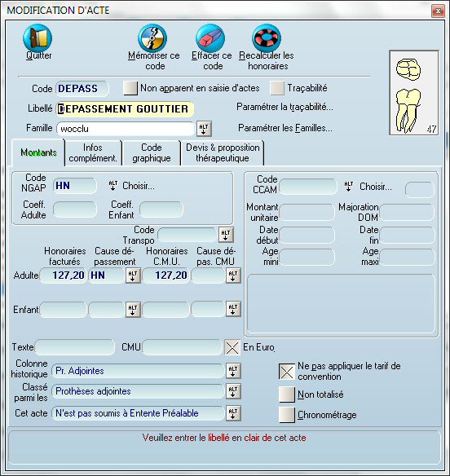The height and width of the screenshot is (476, 450).
Task: Click the Mémoriser ce code icon
Action: 152,38
